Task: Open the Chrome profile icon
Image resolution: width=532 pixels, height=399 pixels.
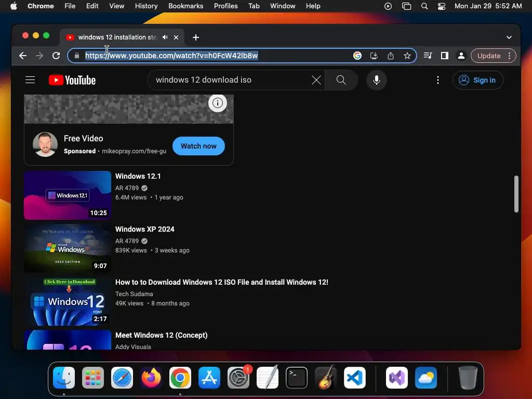Action: tap(461, 56)
